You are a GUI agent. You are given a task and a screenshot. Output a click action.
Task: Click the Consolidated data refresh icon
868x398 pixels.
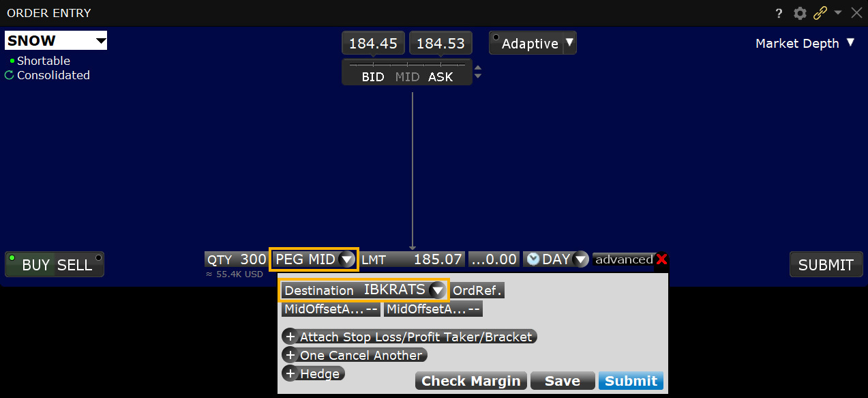click(x=9, y=75)
